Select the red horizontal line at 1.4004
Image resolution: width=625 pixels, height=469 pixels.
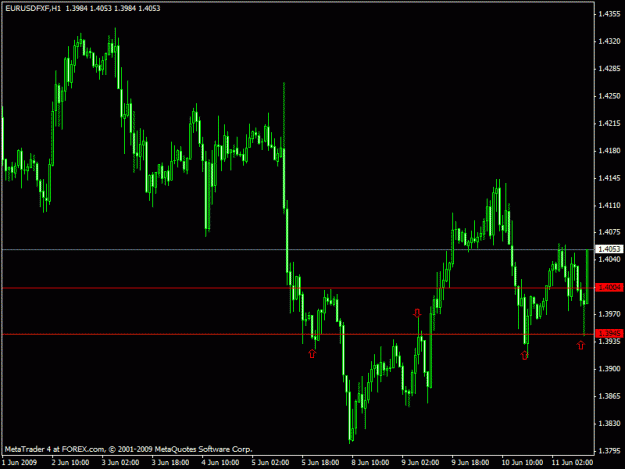click(x=298, y=288)
